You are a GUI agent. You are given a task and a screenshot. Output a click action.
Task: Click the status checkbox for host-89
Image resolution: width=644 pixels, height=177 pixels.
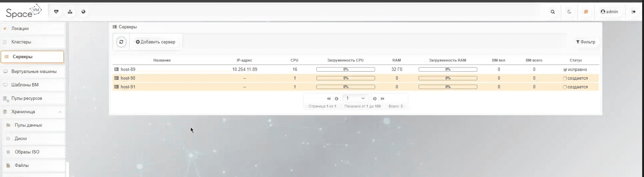(x=565, y=70)
